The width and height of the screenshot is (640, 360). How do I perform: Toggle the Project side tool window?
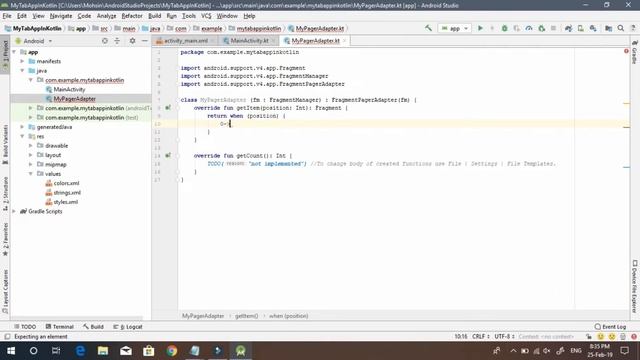[x=5, y=55]
